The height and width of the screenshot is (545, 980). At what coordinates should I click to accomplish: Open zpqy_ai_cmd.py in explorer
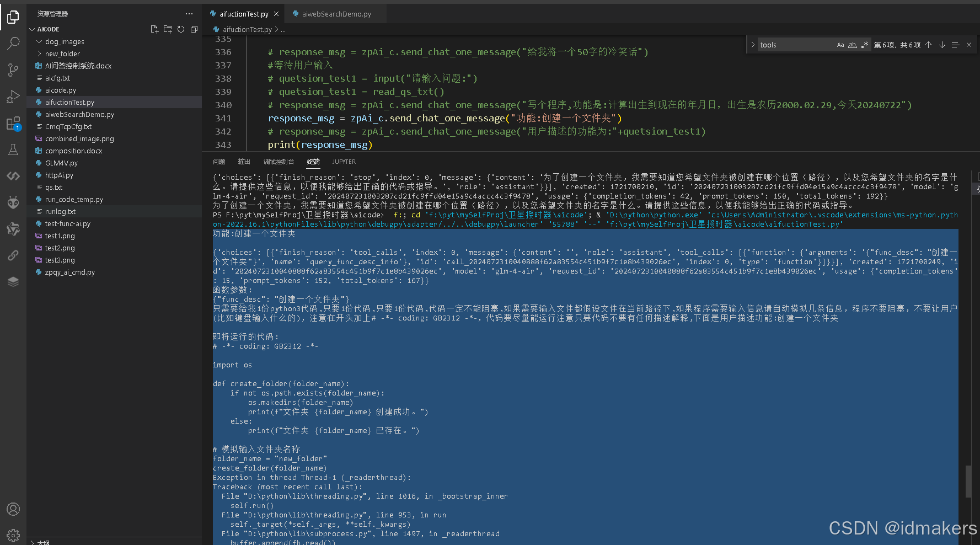(x=69, y=272)
